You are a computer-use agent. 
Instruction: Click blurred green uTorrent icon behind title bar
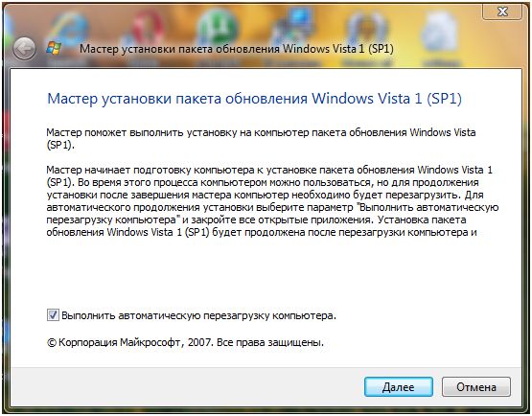[x=218, y=27]
